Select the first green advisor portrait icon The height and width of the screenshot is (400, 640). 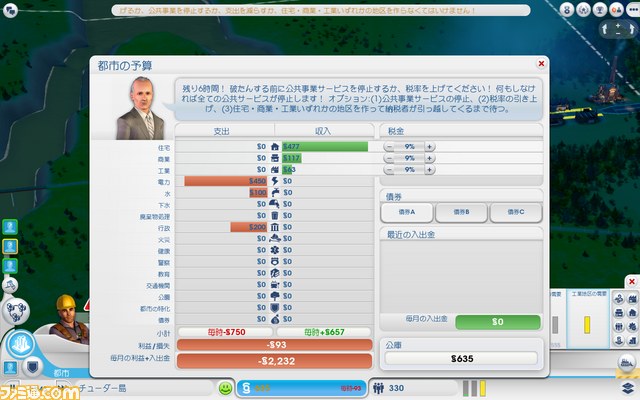(x=10, y=227)
